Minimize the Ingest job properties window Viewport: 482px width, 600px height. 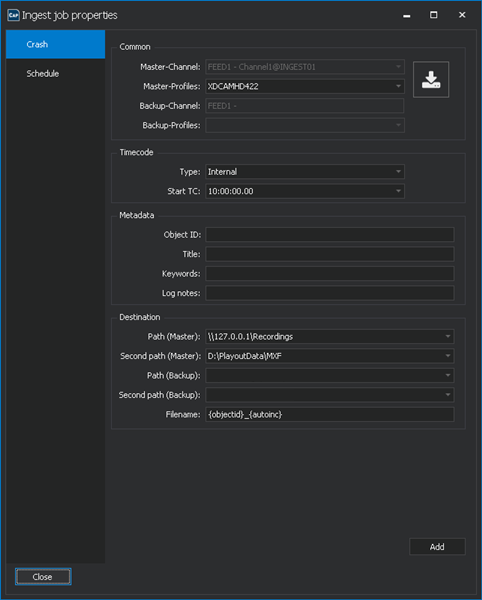pyautogui.click(x=407, y=15)
